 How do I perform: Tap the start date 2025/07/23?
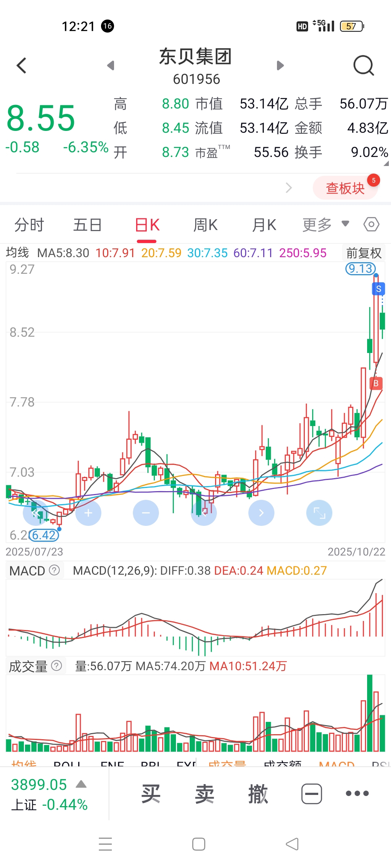[x=34, y=552]
